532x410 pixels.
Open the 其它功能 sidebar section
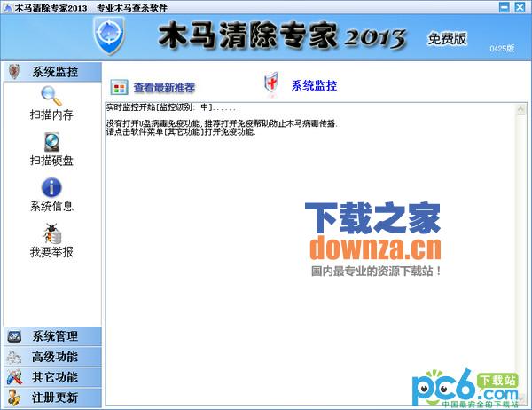[53, 377]
